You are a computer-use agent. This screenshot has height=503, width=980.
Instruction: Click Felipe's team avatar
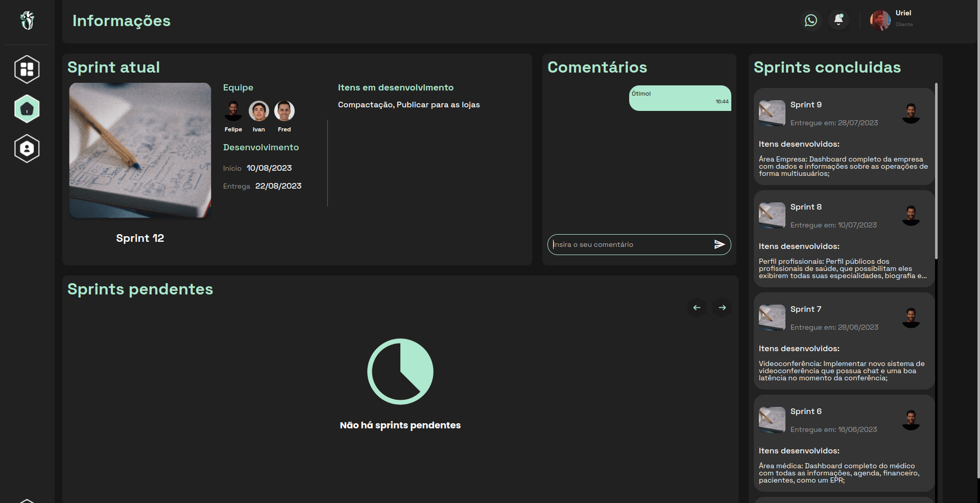coord(233,110)
